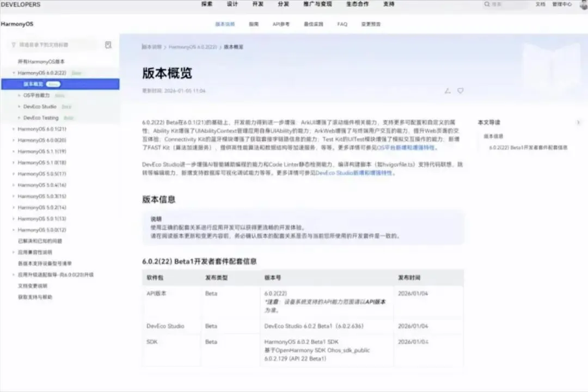
Task: Go to 管理中心 in the top bar
Action: 562,4
